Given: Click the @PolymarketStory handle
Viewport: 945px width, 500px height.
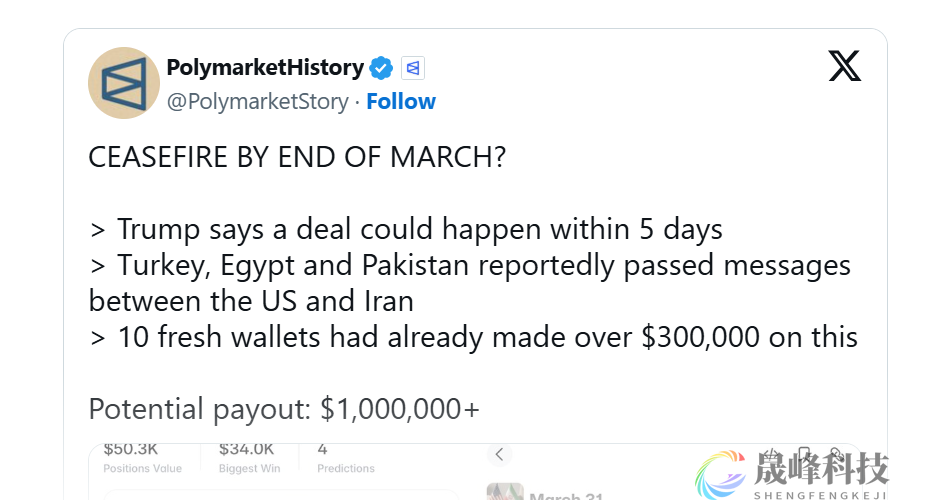Looking at the screenshot, I should pyautogui.click(x=257, y=101).
